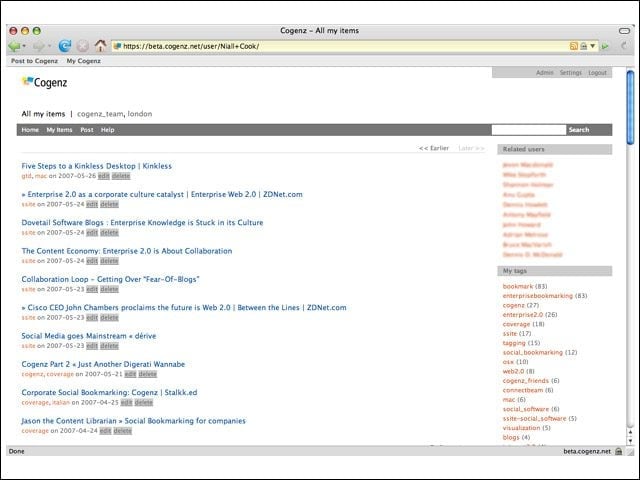The image size is (640, 480).
Task: Click the vertical scrollbar thumb
Action: click(630, 107)
